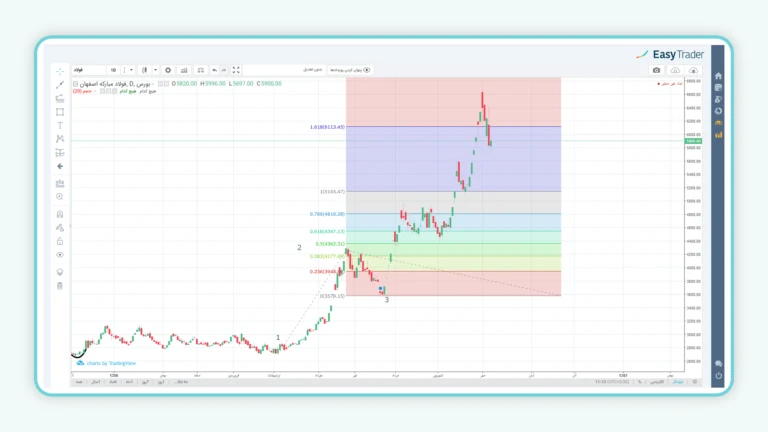Screen dimensions: 768x432
Task: Select the trend line drawing tool
Action: tap(60, 85)
